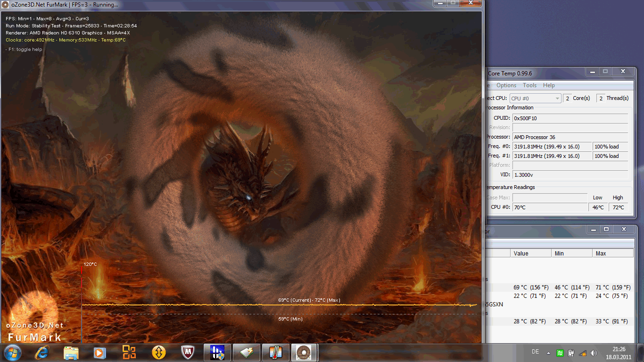Open McAfee shield icon in taskbar

pyautogui.click(x=188, y=353)
